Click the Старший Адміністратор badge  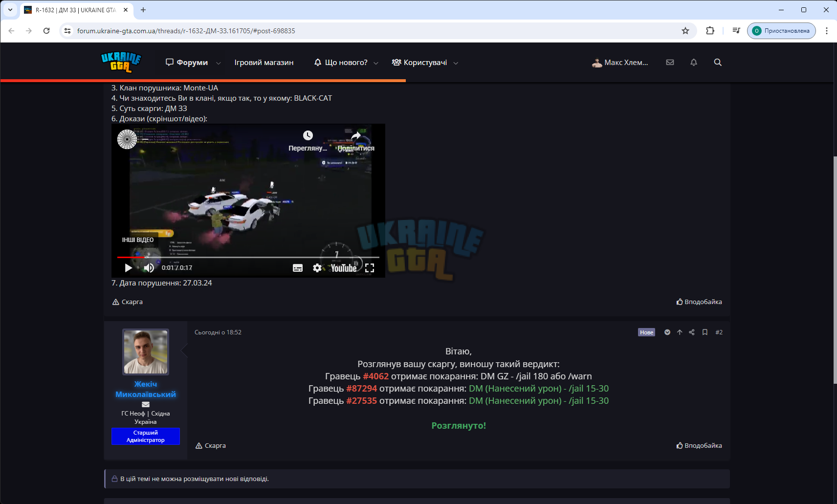click(x=146, y=437)
